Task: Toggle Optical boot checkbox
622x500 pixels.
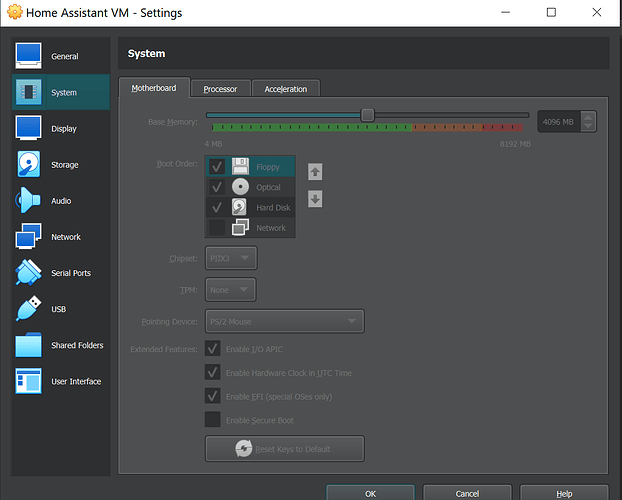Action: 217,187
